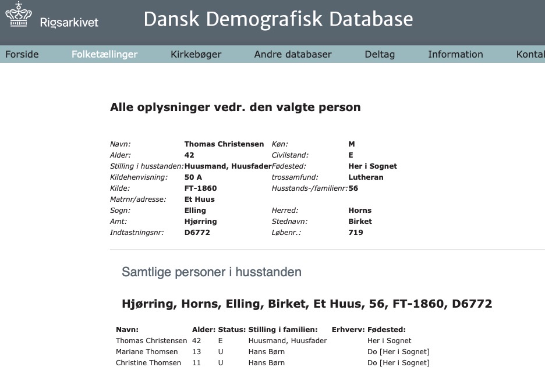Click the Stilling i familien: column header
The height and width of the screenshot is (392, 545).
[x=283, y=330]
